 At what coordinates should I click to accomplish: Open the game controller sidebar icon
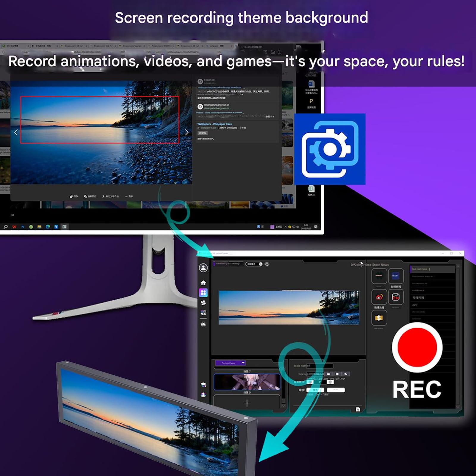coord(203,324)
